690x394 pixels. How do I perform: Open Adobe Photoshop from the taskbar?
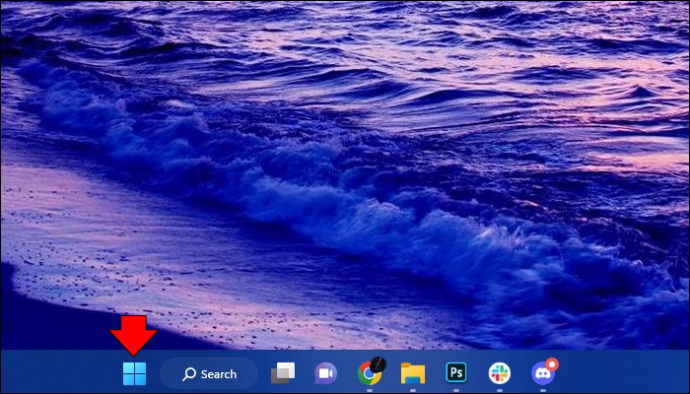pos(456,373)
